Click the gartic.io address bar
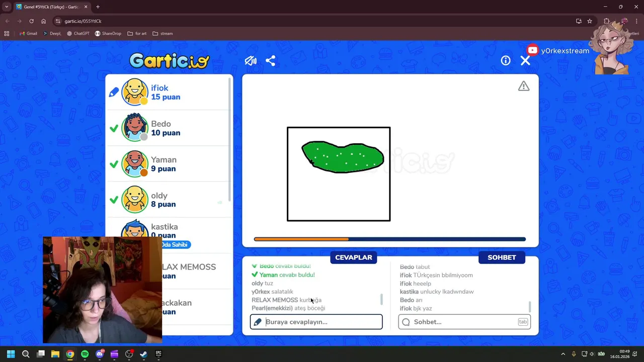The height and width of the screenshot is (362, 644). coord(317,21)
